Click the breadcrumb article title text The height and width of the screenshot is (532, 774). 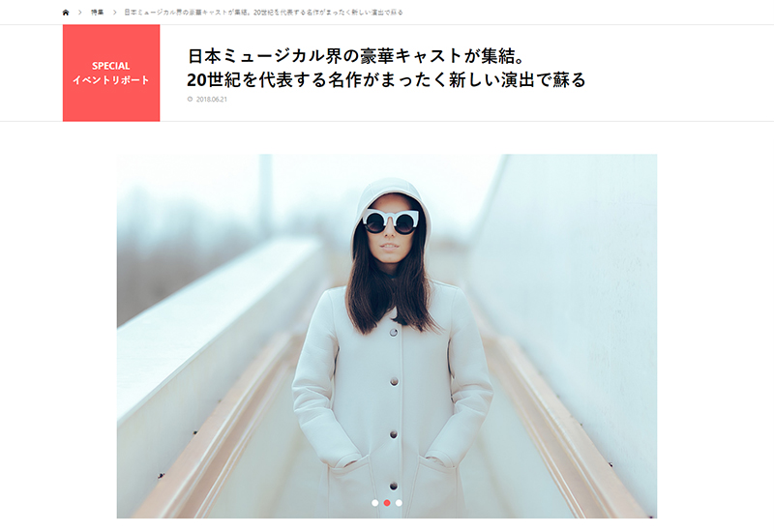(263, 13)
